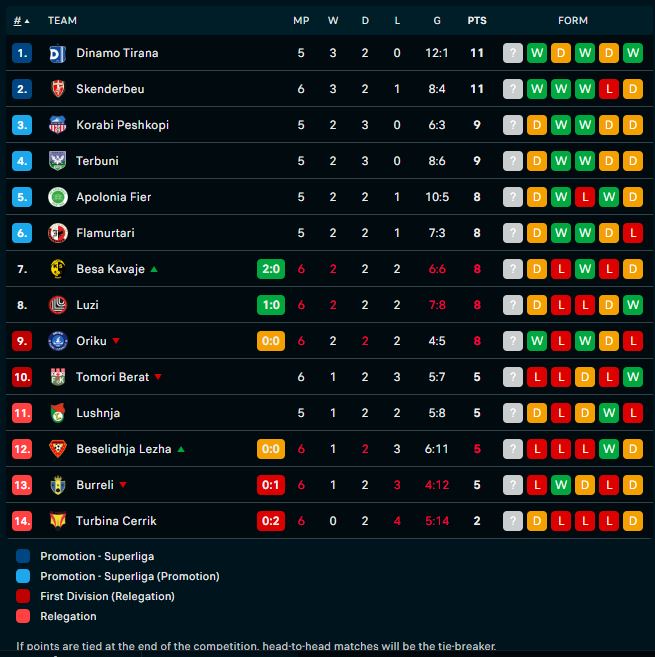Image resolution: width=655 pixels, height=657 pixels.
Task: Sort standings by MP column header
Action: [301, 20]
